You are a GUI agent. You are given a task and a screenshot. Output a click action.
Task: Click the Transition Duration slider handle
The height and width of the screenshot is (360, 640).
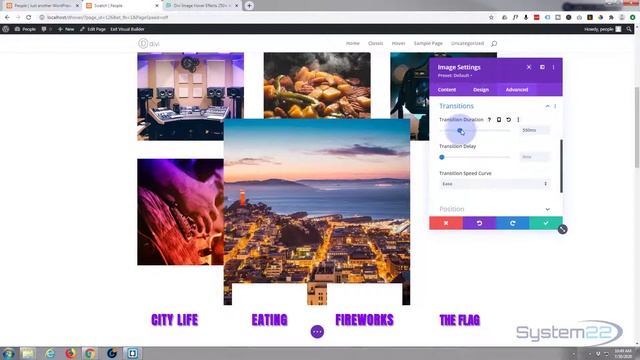460,131
